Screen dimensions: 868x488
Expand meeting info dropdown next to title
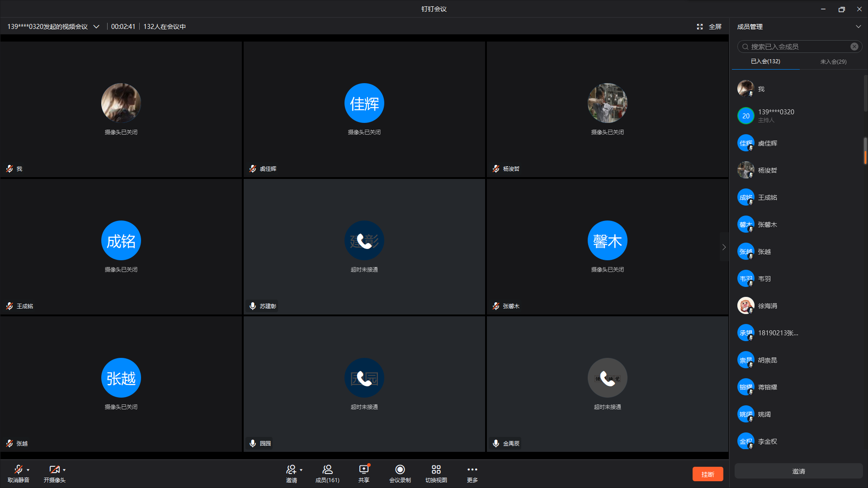pyautogui.click(x=96, y=27)
